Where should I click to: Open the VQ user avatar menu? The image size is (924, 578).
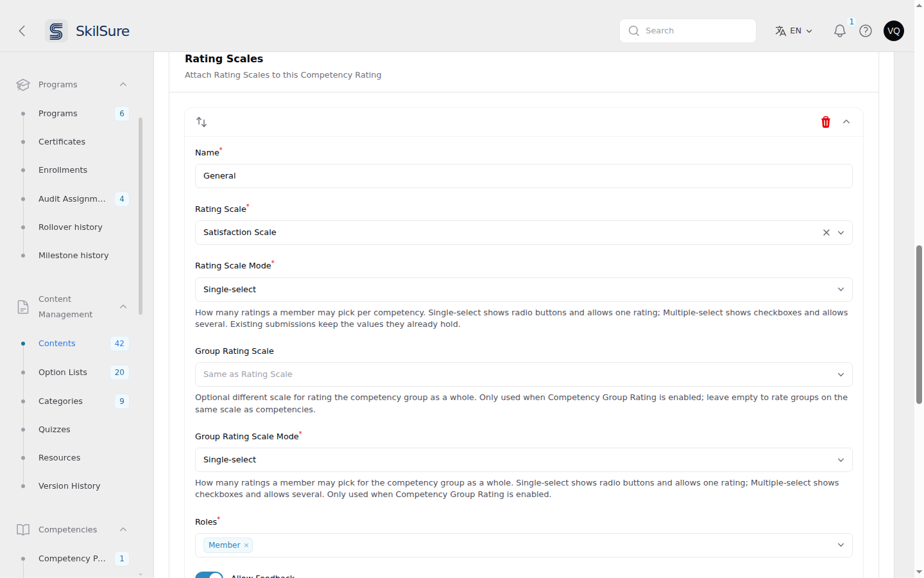point(894,31)
